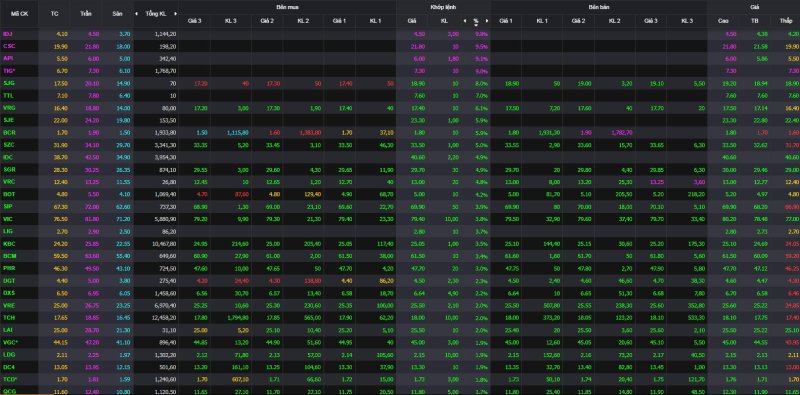The height and width of the screenshot is (395, 800).
Task: Click the Bên bán group header
Action: point(599,7)
